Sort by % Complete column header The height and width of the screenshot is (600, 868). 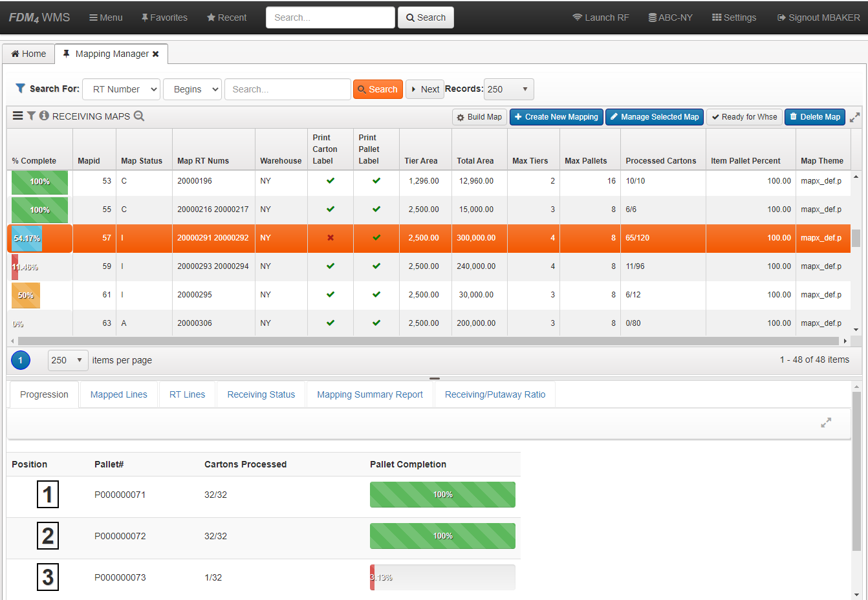tap(34, 161)
